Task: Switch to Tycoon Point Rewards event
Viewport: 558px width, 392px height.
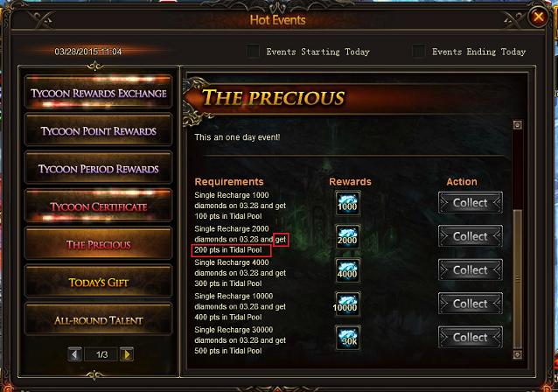Action: coord(98,130)
